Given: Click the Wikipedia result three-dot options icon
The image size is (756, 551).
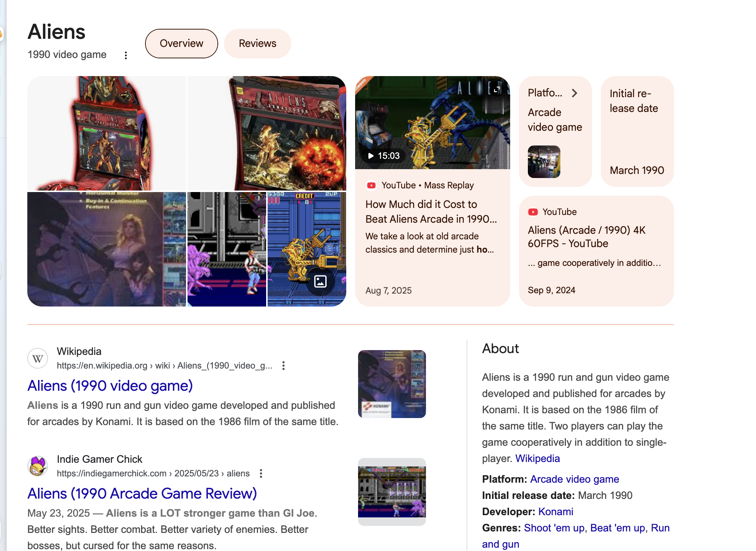Looking at the screenshot, I should 283,366.
